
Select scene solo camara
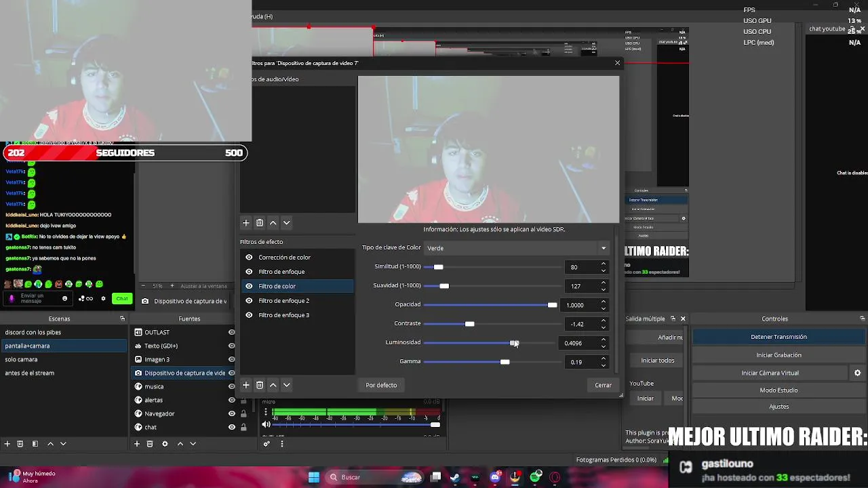(64, 359)
